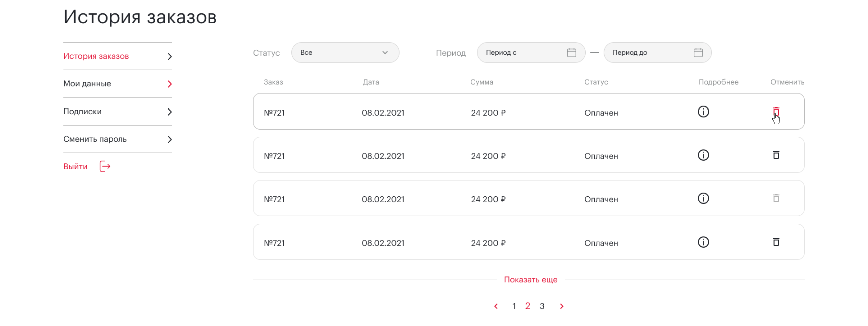The image size is (868, 326).
Task: Delete the fourth order using its trash icon
Action: [x=776, y=242]
